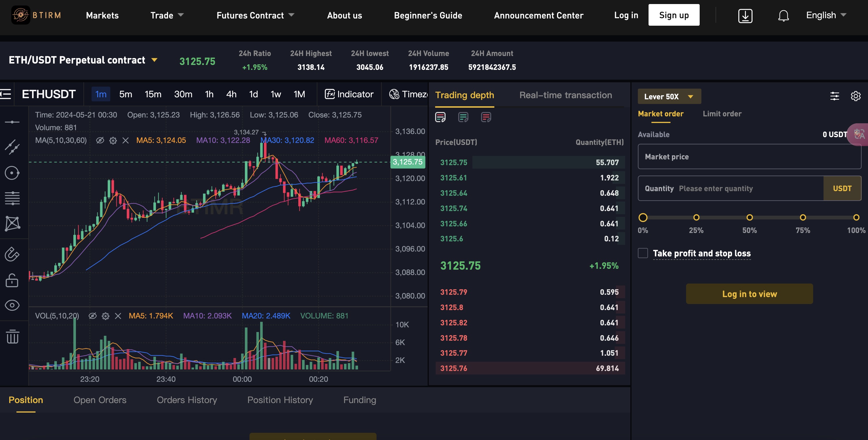This screenshot has width=868, height=440.
Task: Open the app download icon
Action: pos(745,16)
